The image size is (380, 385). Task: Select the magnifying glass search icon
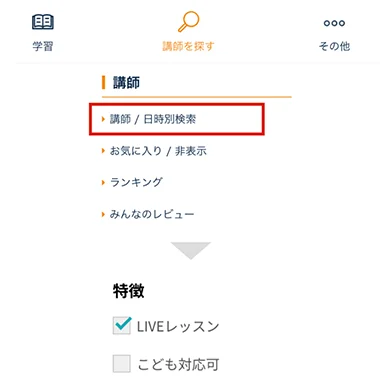[x=188, y=21]
